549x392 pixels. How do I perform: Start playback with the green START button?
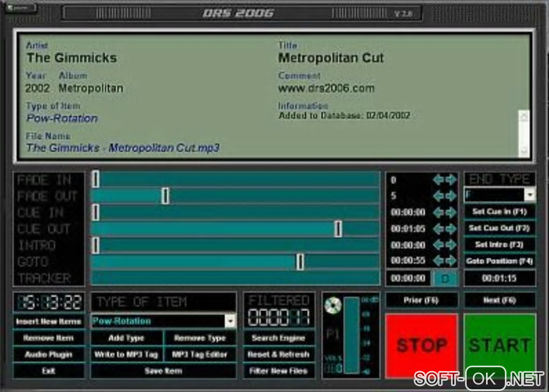tap(499, 345)
